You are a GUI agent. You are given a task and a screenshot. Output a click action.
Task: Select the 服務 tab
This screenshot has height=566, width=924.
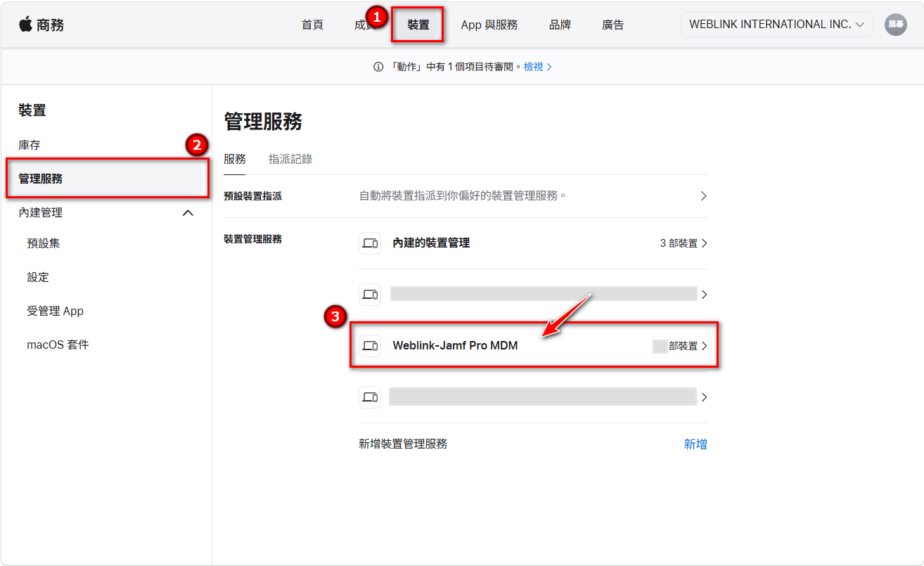[x=235, y=159]
